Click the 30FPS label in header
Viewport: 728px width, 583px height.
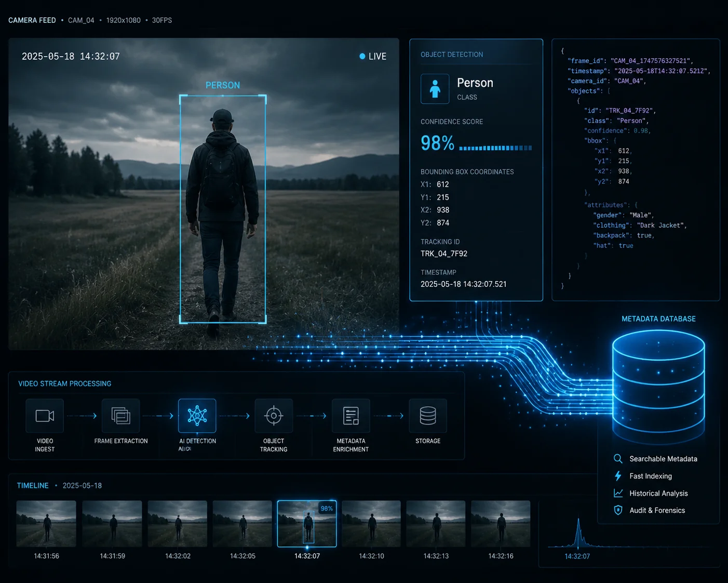pos(162,20)
